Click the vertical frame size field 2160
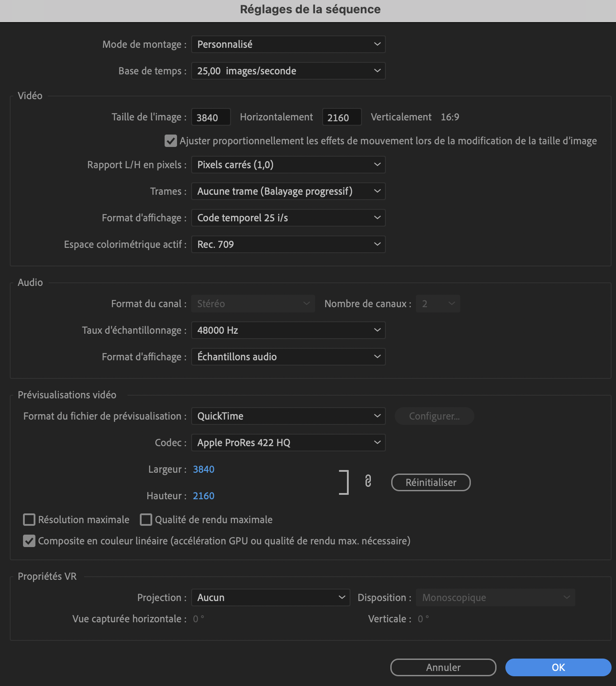This screenshot has width=616, height=686. [342, 117]
